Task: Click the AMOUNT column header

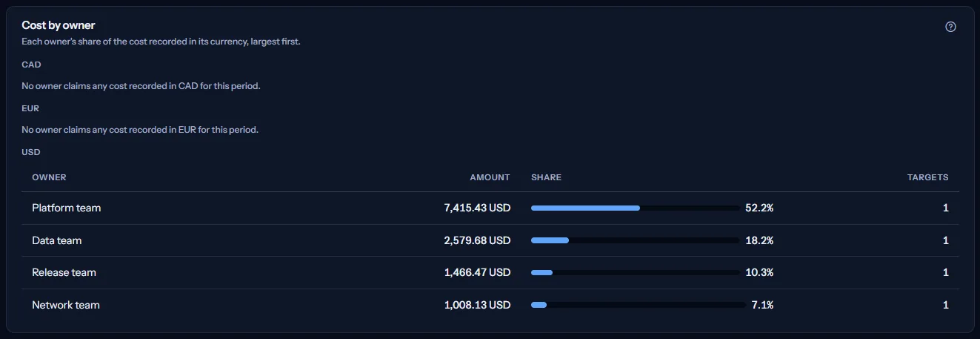Action: coord(490,177)
